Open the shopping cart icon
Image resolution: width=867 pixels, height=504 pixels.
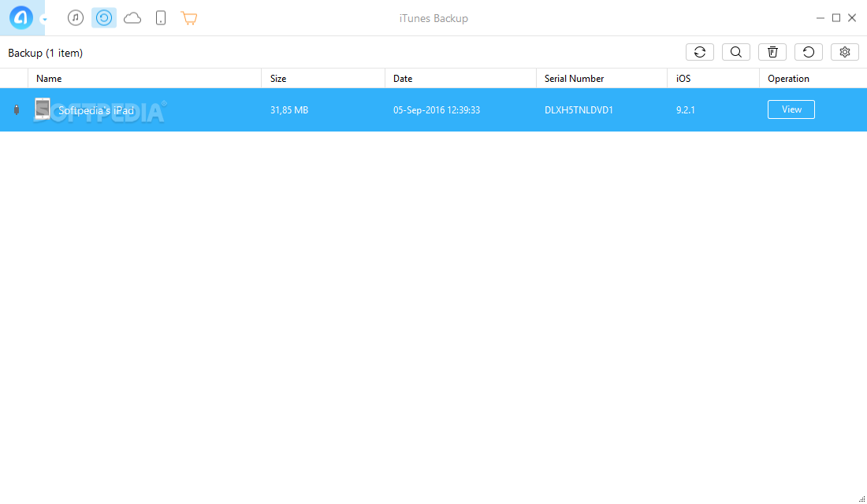(189, 17)
